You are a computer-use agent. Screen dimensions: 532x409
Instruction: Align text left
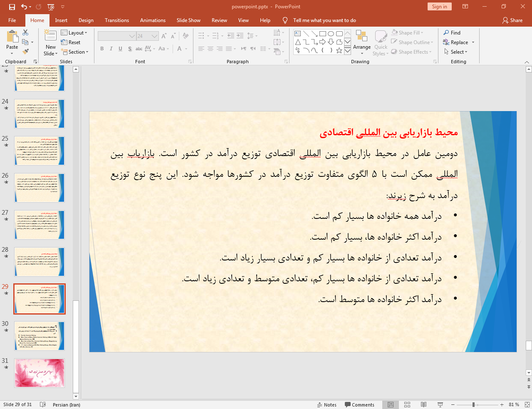(x=201, y=49)
